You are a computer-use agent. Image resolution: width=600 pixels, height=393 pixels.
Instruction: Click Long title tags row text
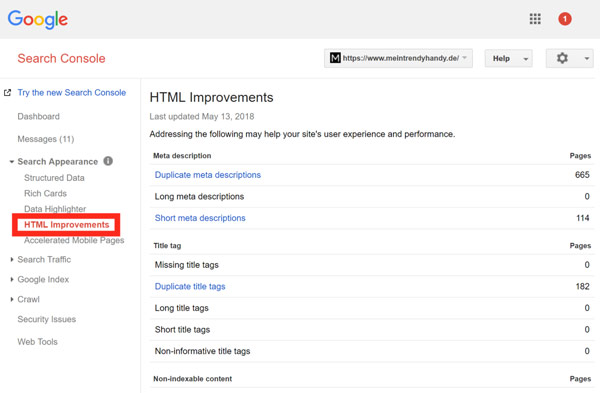[182, 308]
